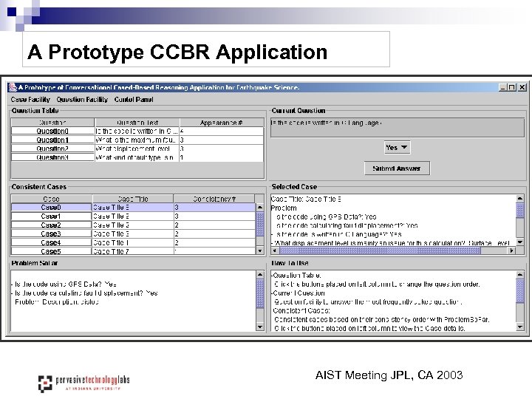The width and height of the screenshot is (532, 399).
Task: Click the Problem Description line in Problem So Far
Action: pos(57,302)
